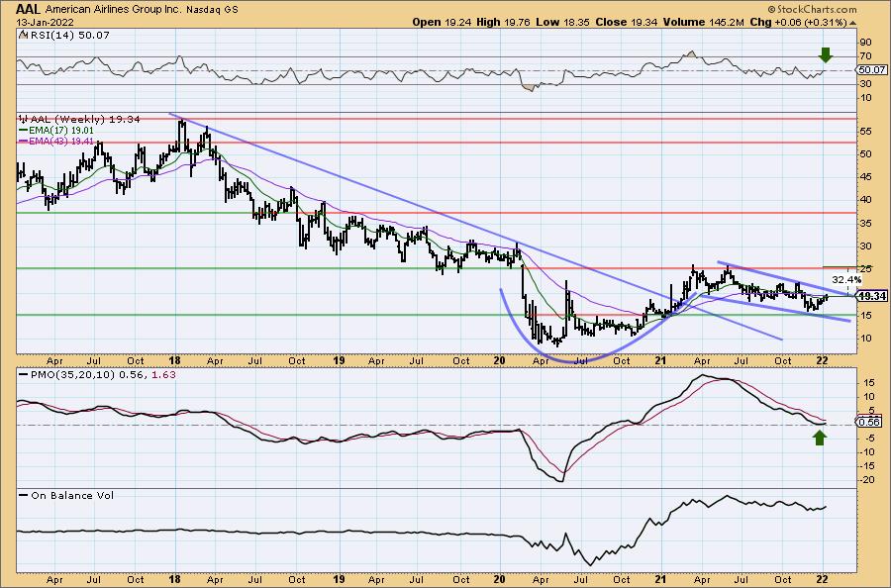
Task: Click the Volume 145.2M value
Action: click(x=704, y=22)
